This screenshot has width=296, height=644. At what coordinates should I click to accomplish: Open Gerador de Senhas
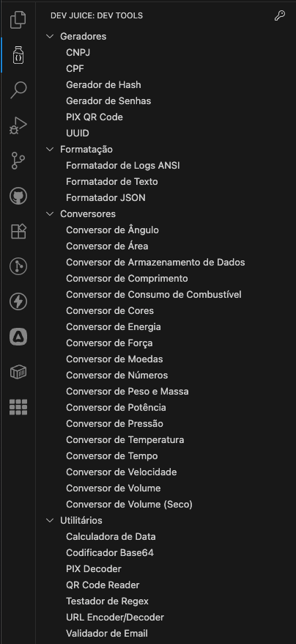[108, 100]
